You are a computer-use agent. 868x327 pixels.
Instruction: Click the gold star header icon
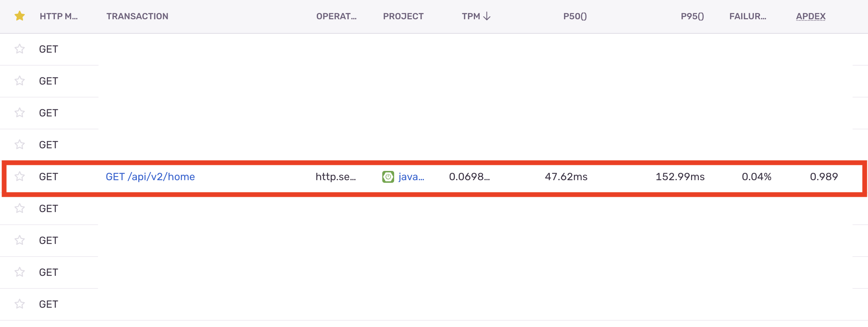[x=20, y=16]
